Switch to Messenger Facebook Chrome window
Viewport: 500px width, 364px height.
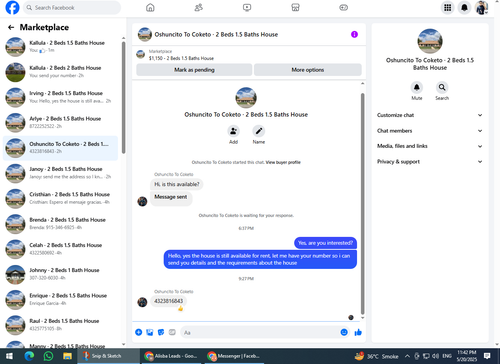[x=233, y=356]
